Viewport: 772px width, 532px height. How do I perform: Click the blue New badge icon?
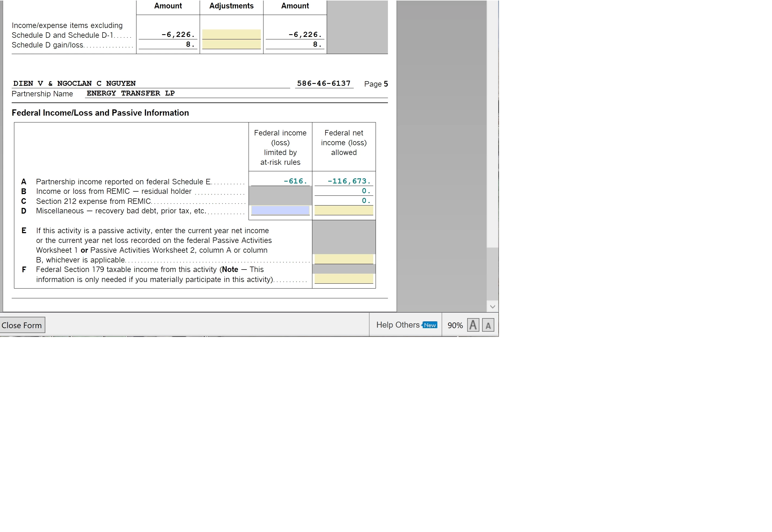429,325
